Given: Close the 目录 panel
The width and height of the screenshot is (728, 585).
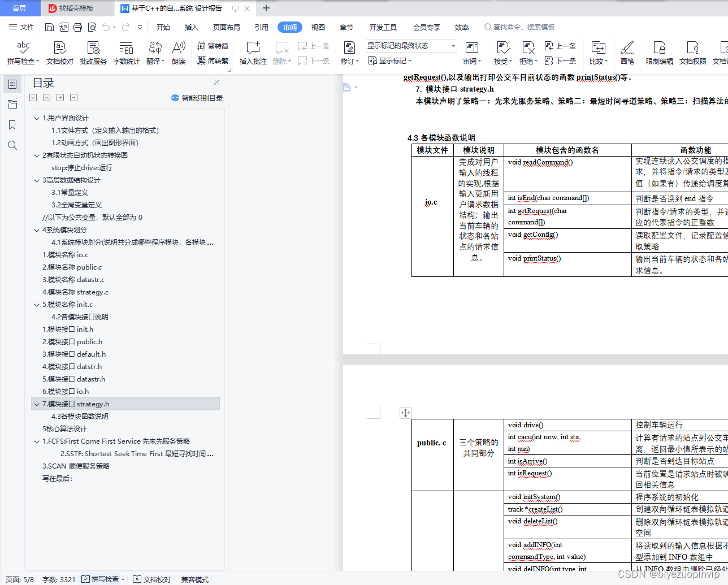Looking at the screenshot, I should pos(216,83).
